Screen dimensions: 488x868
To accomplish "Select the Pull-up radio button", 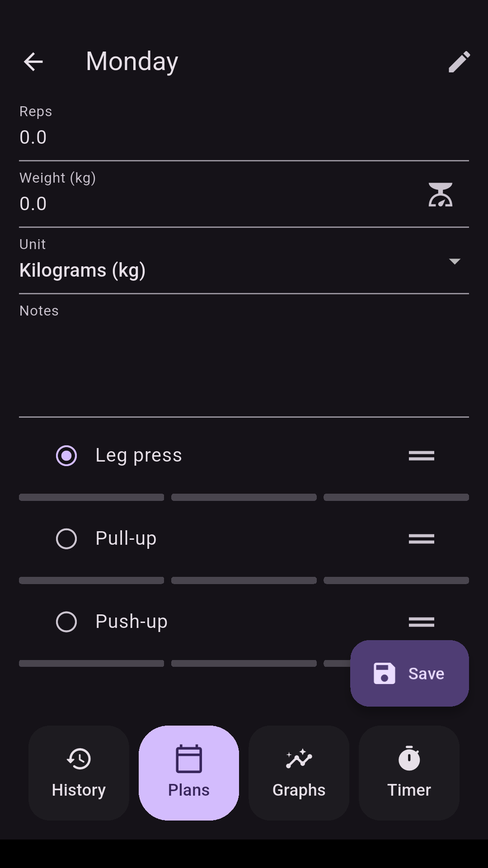I will pyautogui.click(x=66, y=539).
